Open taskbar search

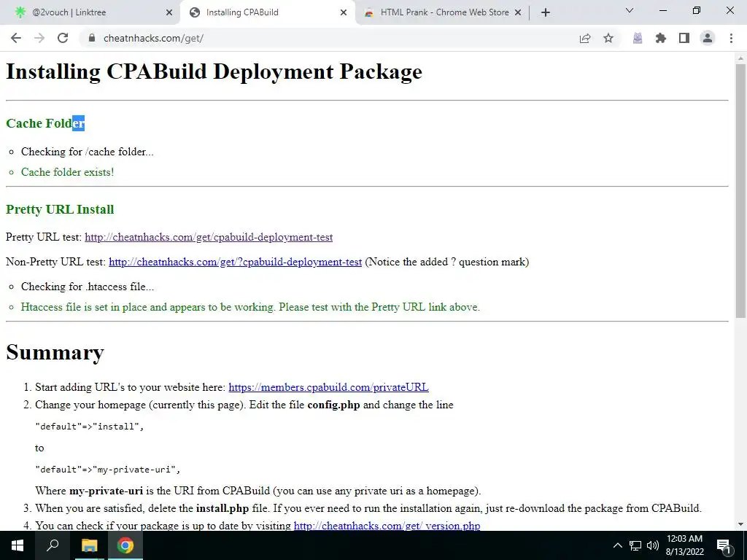point(53,545)
